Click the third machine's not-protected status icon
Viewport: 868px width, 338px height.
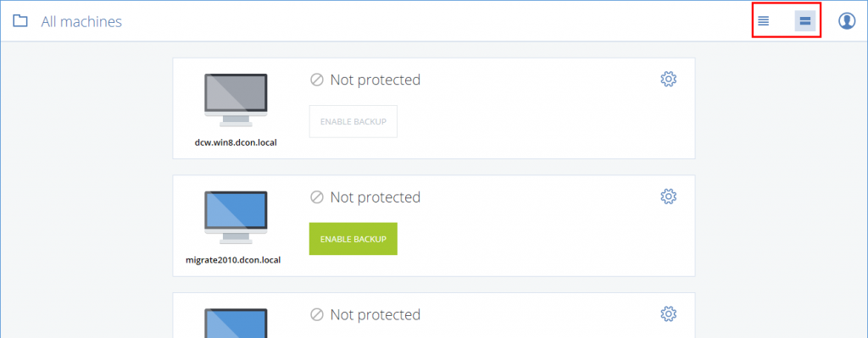pyautogui.click(x=317, y=315)
